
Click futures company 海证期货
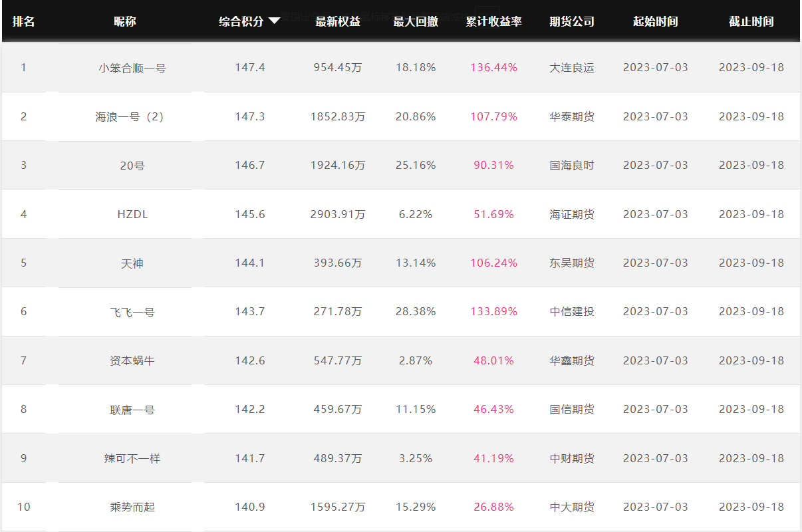coord(572,214)
